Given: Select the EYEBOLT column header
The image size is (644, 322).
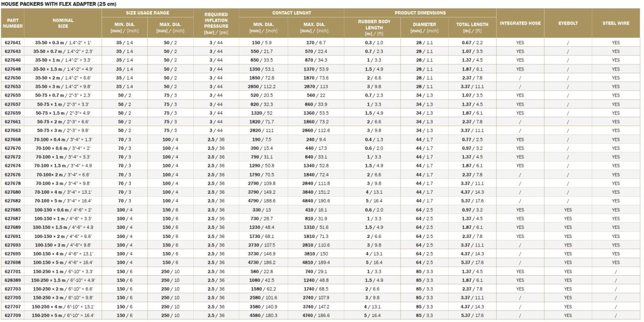Looking at the screenshot, I should tap(568, 23).
